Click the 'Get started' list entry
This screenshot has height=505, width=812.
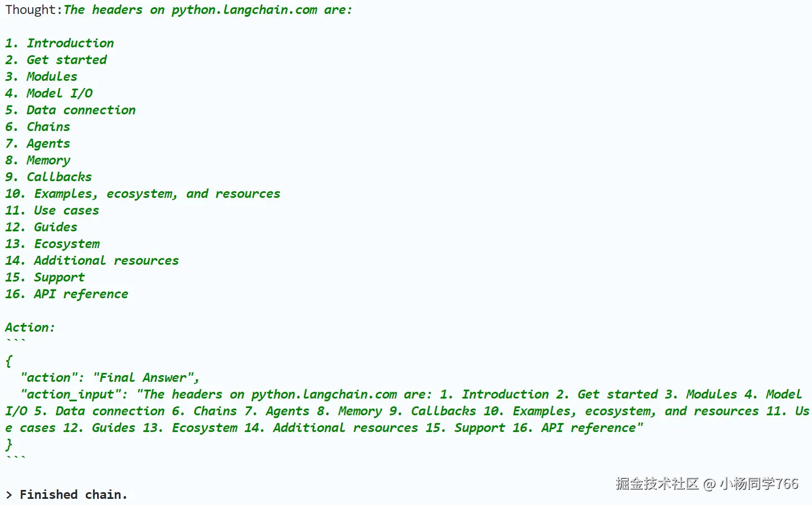click(66, 60)
